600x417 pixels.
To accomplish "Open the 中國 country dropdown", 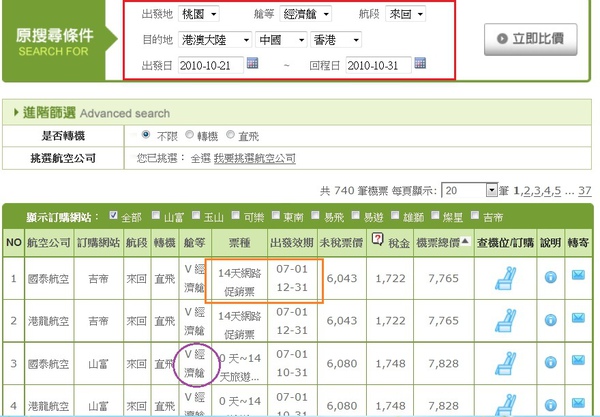I will click(281, 40).
